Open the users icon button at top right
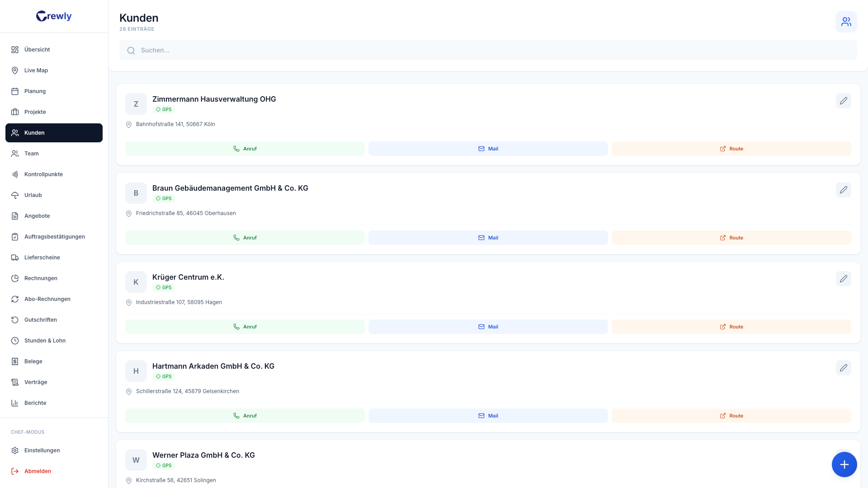This screenshot has width=868, height=488. [x=846, y=22]
